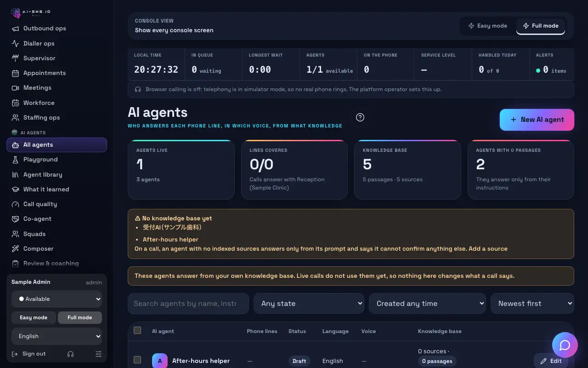Click the AI-SNS.IO logo
The width and height of the screenshot is (588, 368).
[x=30, y=12]
